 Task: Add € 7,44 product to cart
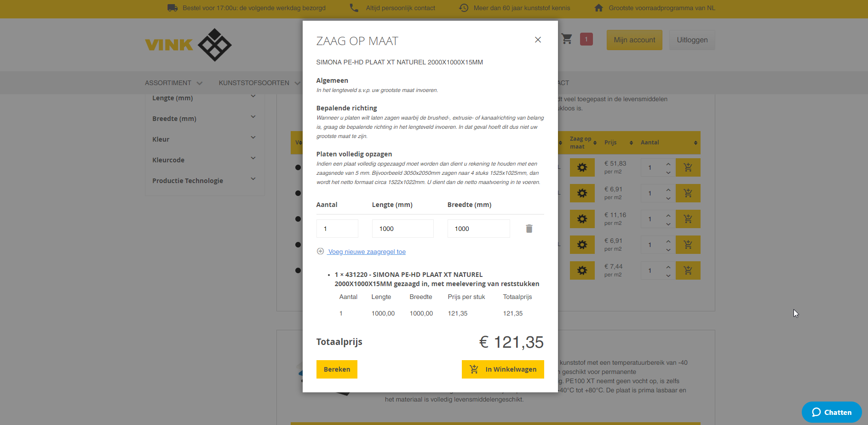pos(688,270)
